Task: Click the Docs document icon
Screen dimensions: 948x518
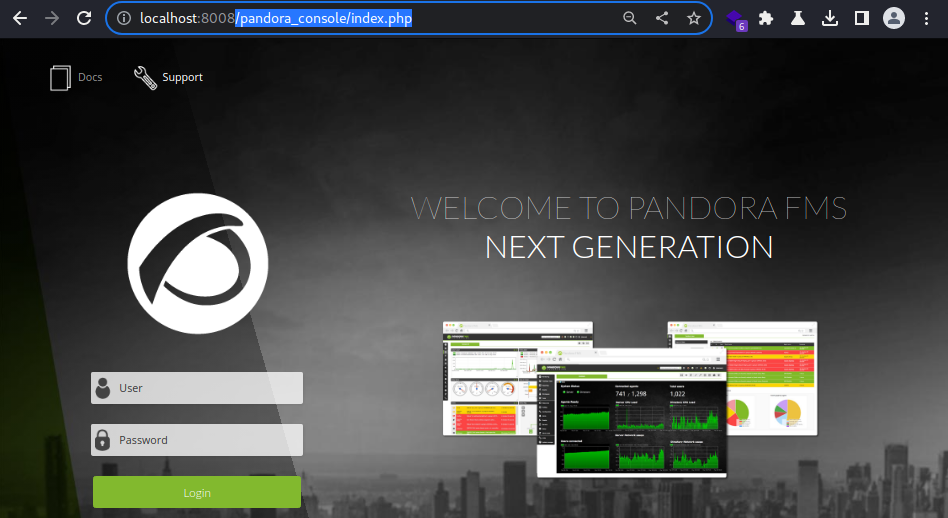Action: 60,78
